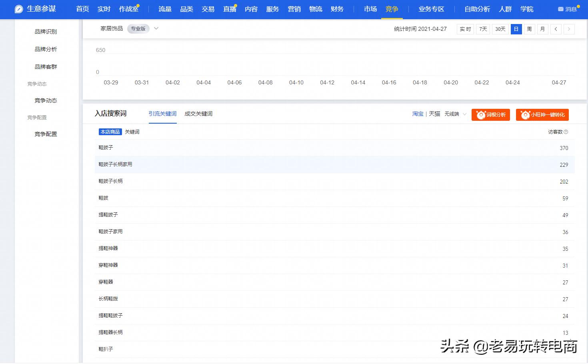Click the 淘宝 platform link
This screenshot has height=364, width=588.
point(417,114)
